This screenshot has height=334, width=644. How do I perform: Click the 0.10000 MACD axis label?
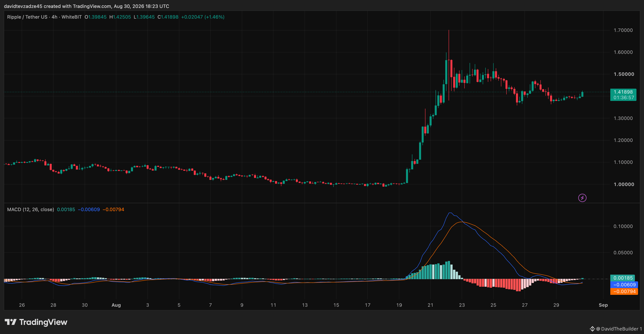[623, 226]
